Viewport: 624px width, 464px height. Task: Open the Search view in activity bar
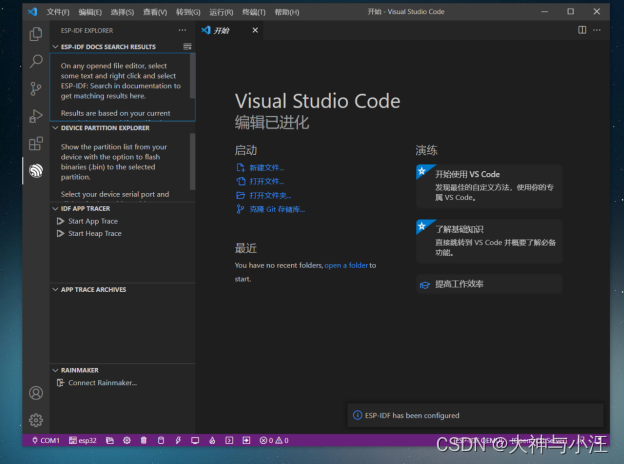36,61
